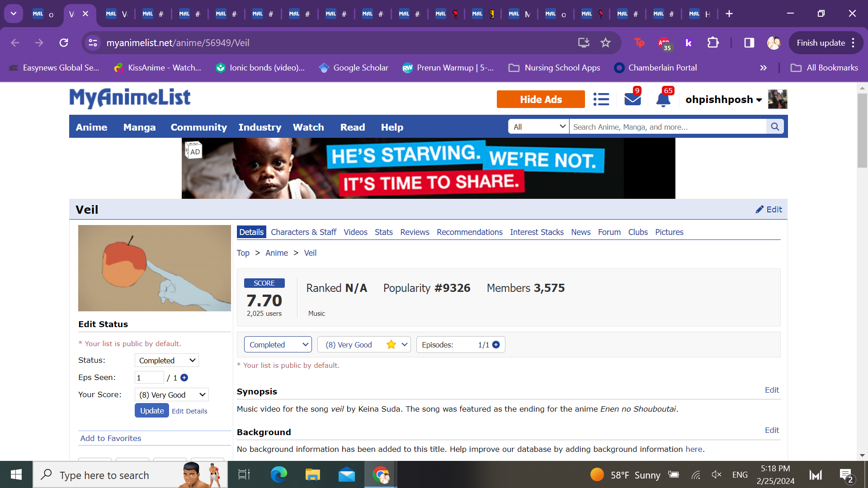This screenshot has height=488, width=868.
Task: Open the All search category dropdown
Action: coord(539,127)
